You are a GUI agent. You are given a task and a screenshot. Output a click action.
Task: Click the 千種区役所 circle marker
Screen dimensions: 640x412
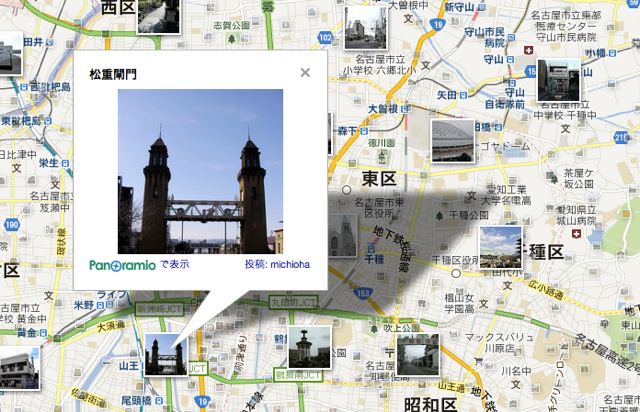click(456, 273)
